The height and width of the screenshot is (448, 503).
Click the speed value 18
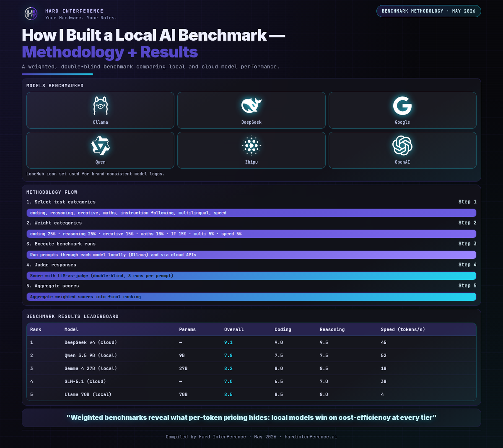point(383,369)
